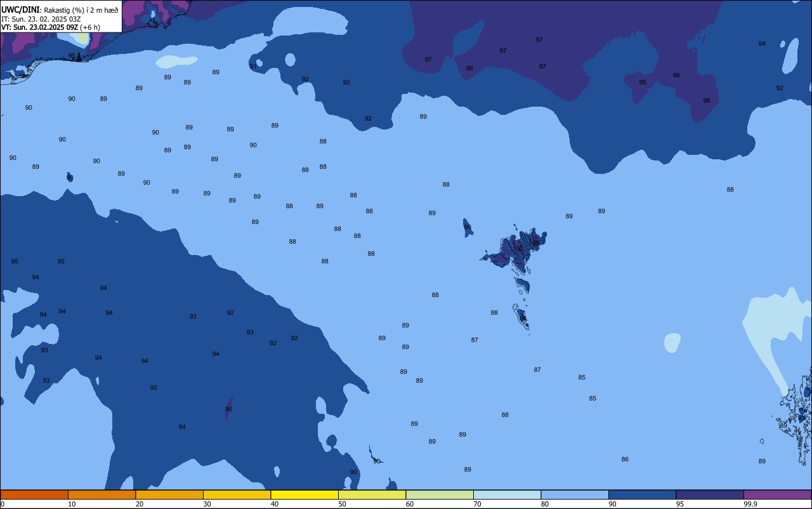Click the valid time line 'VT: Sun. 23.02.2025 09Z (+6 h)'
The width and height of the screenshot is (812, 509).
[51, 27]
